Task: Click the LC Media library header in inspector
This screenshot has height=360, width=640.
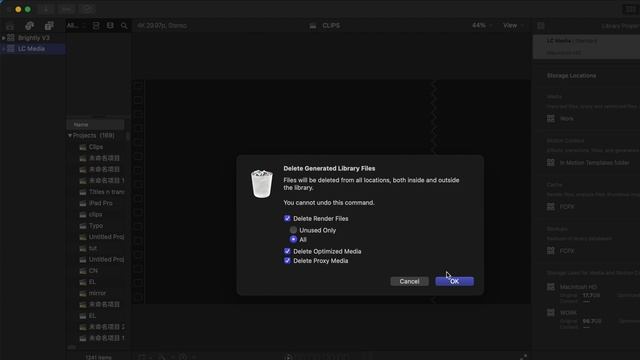Action: click(x=587, y=47)
